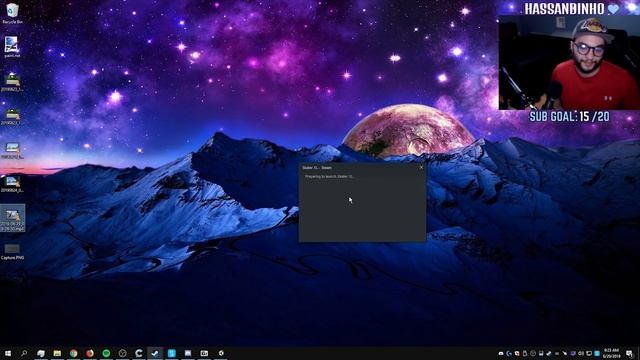Open the Action Center notifications icon
640x360 pixels.
[629, 353]
